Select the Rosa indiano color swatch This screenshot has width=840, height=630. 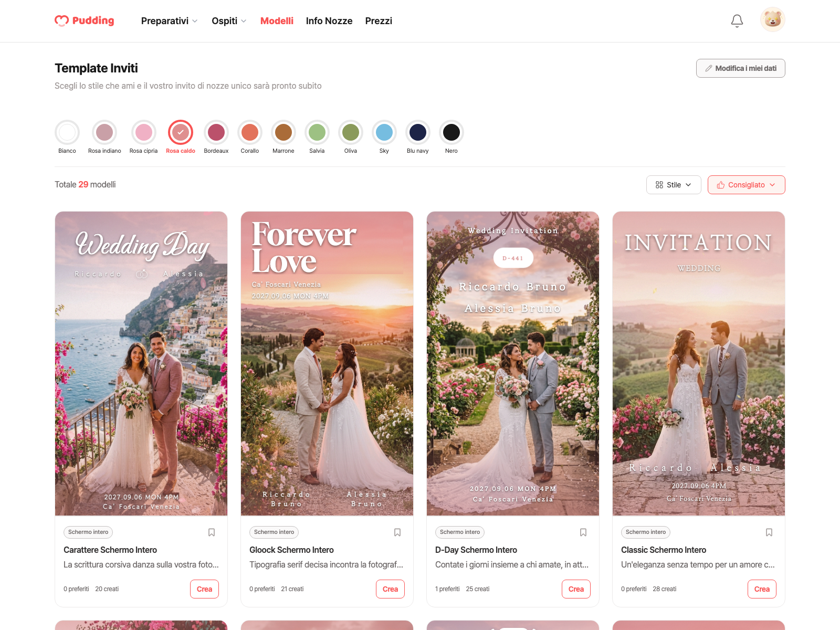(104, 132)
